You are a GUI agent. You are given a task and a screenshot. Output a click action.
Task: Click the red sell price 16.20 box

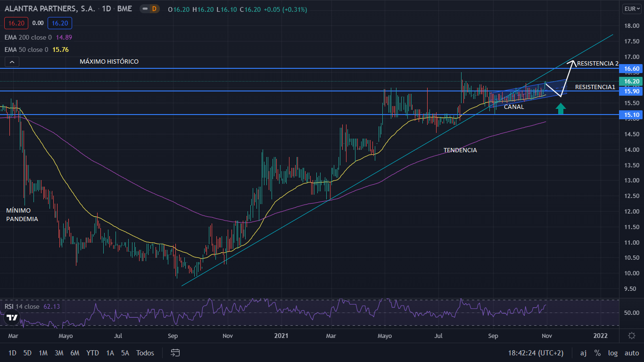click(17, 23)
